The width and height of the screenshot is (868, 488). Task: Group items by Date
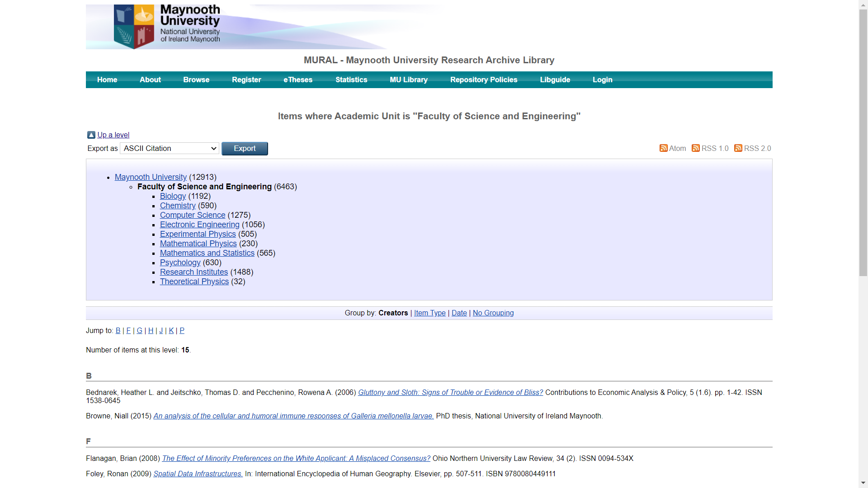point(459,313)
